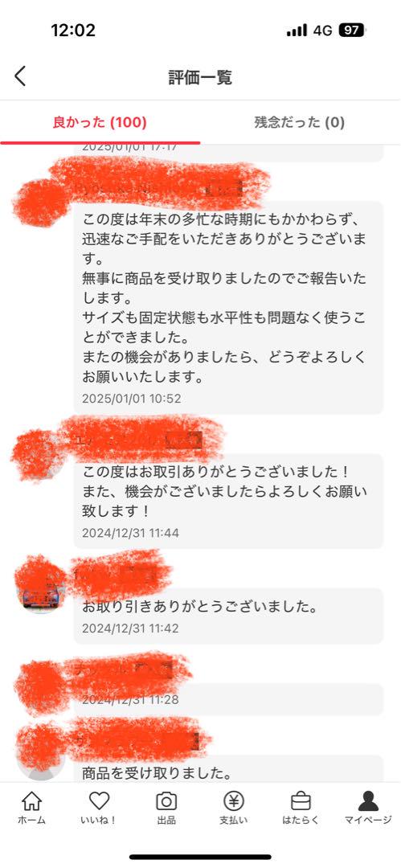Select review お取り引きありがとうございました

(228, 616)
